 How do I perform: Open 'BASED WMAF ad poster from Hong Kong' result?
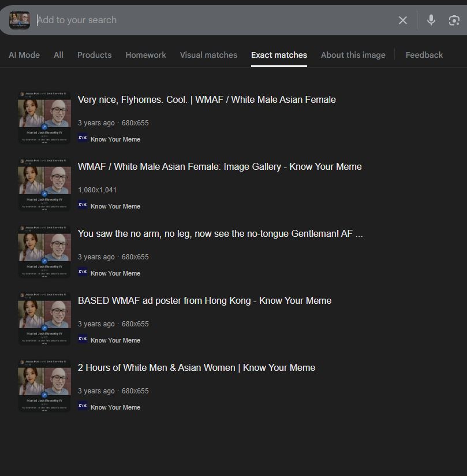(x=204, y=300)
